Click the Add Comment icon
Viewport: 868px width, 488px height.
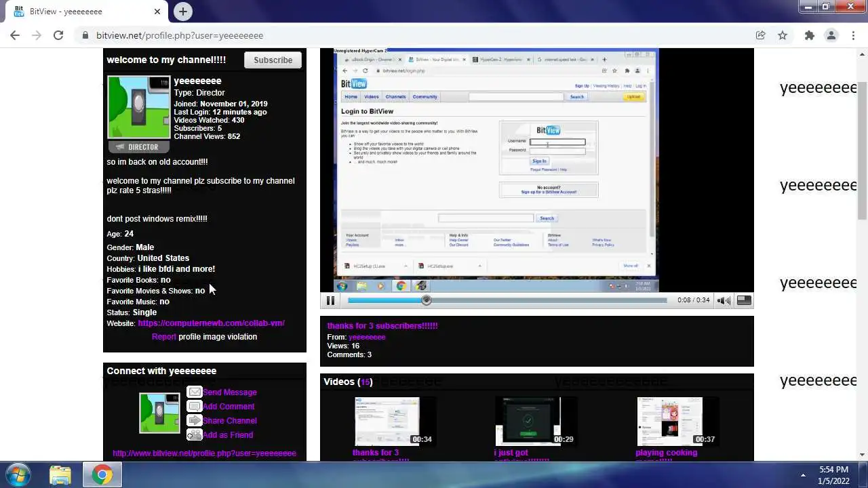click(x=195, y=406)
